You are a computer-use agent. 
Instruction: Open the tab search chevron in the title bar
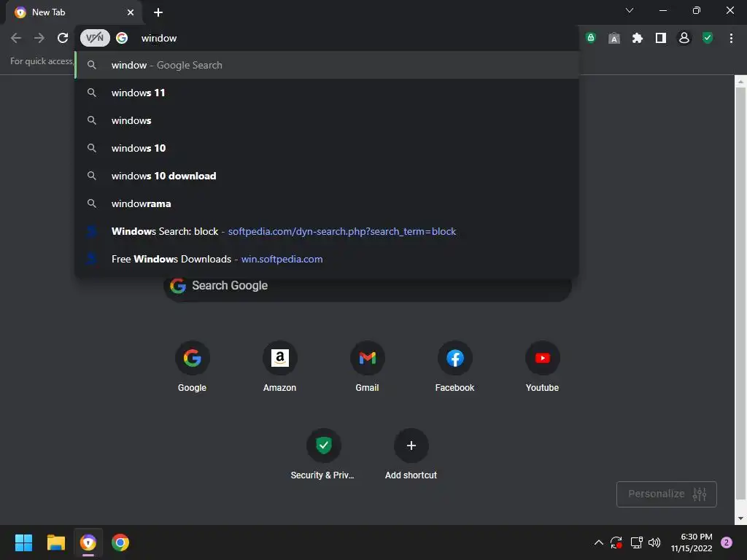630,10
